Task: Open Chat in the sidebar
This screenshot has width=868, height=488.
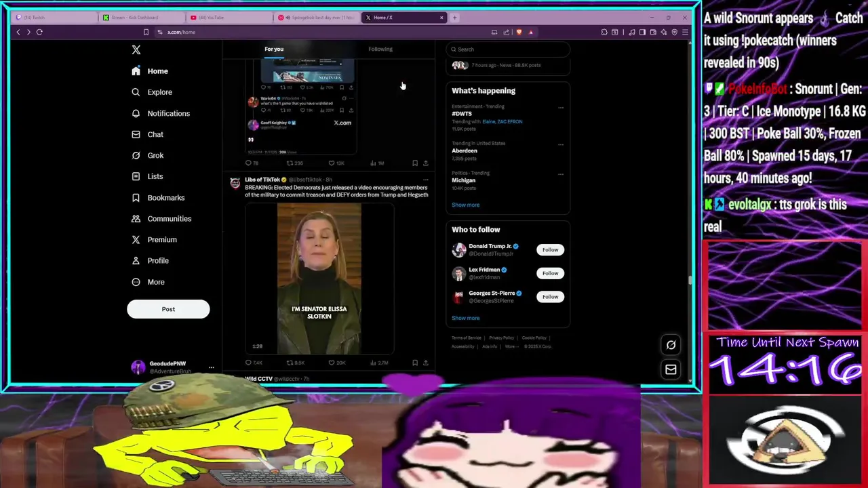Action: coord(147,134)
